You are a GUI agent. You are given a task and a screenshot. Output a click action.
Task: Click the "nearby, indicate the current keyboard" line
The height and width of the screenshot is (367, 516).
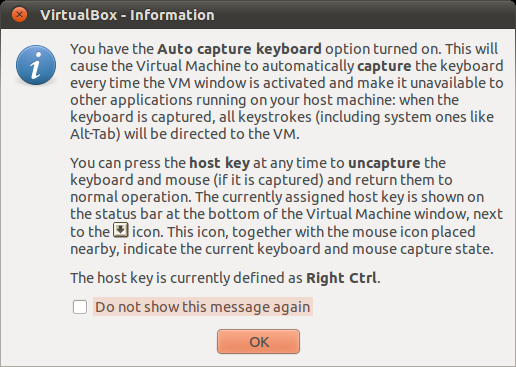pos(282,249)
